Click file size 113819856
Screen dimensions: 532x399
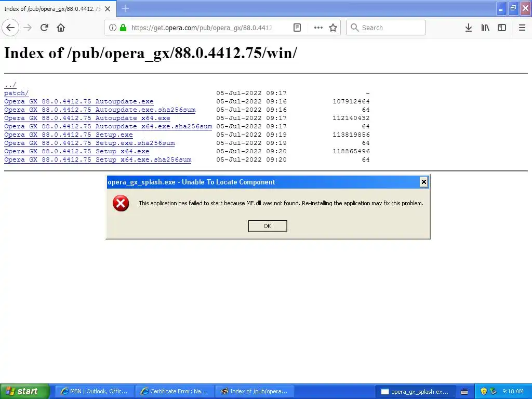[351, 135]
